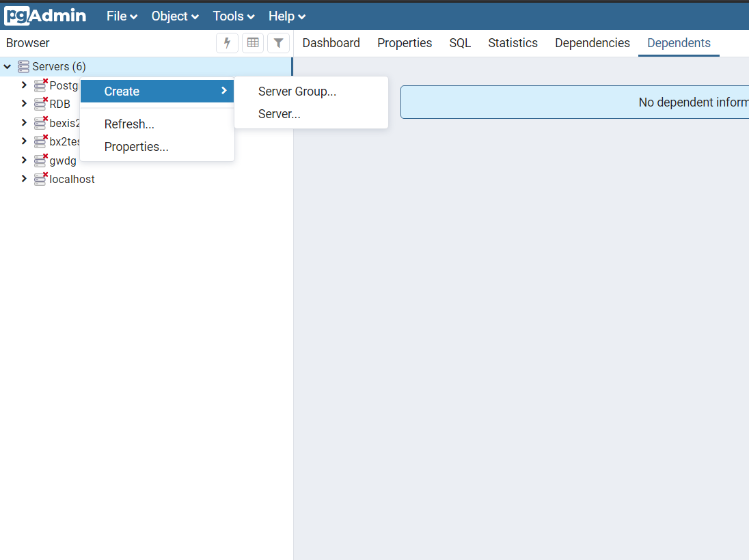Click the Servers group icon

tap(23, 66)
